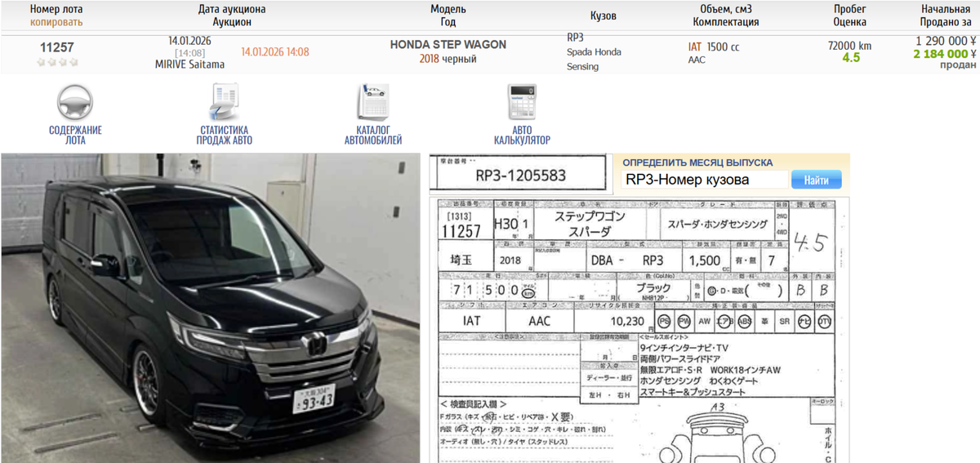Image resolution: width=980 pixels, height=463 pixels.
Task: Open the Каталог автомобилей link text
Action: coord(373,135)
